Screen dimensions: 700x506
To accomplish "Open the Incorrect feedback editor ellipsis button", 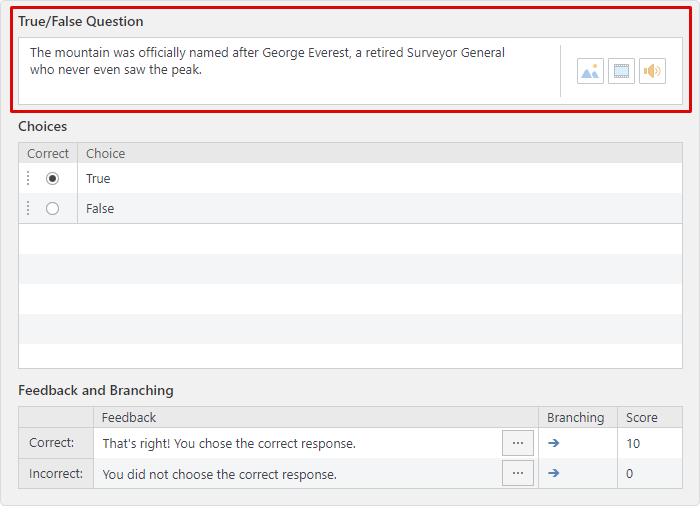I will 518,473.
